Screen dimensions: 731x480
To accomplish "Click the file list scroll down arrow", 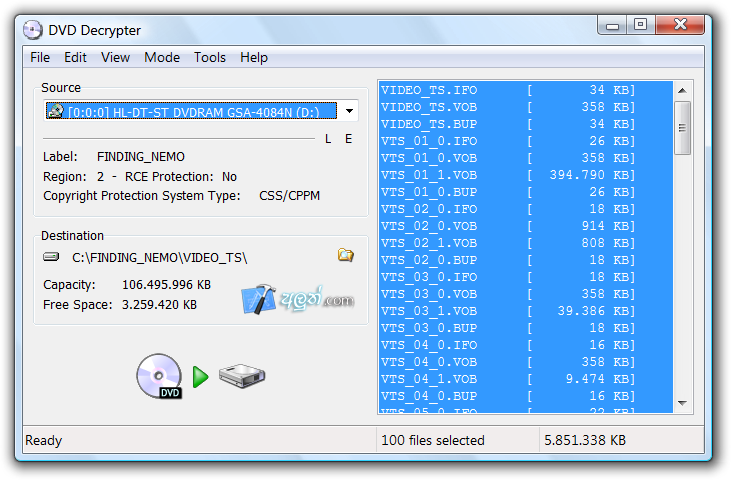I will [x=683, y=404].
